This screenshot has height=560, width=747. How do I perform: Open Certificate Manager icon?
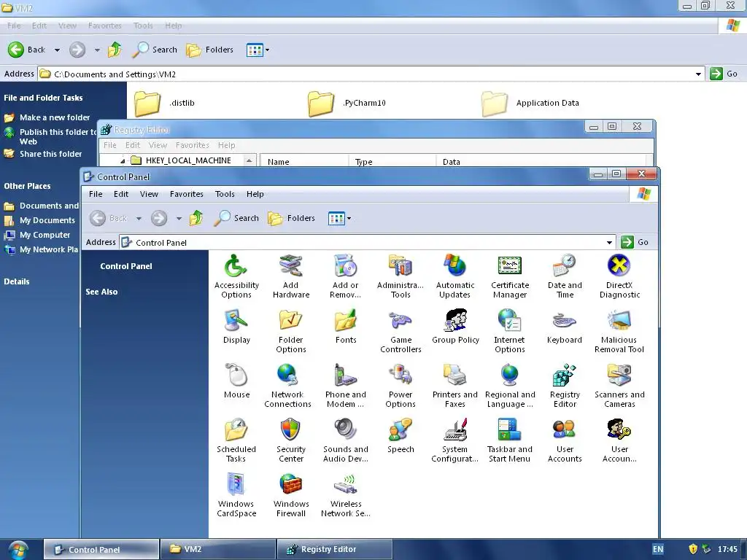pyautogui.click(x=510, y=276)
